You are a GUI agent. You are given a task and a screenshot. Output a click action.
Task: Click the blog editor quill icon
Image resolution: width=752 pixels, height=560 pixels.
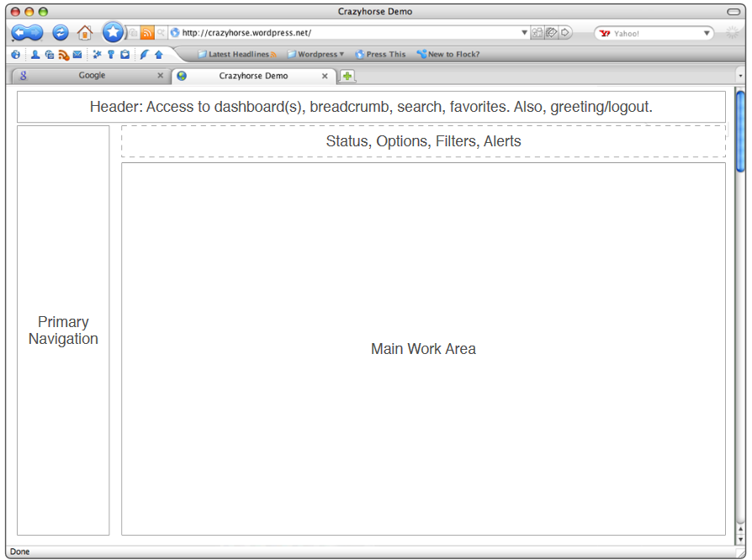pos(144,55)
